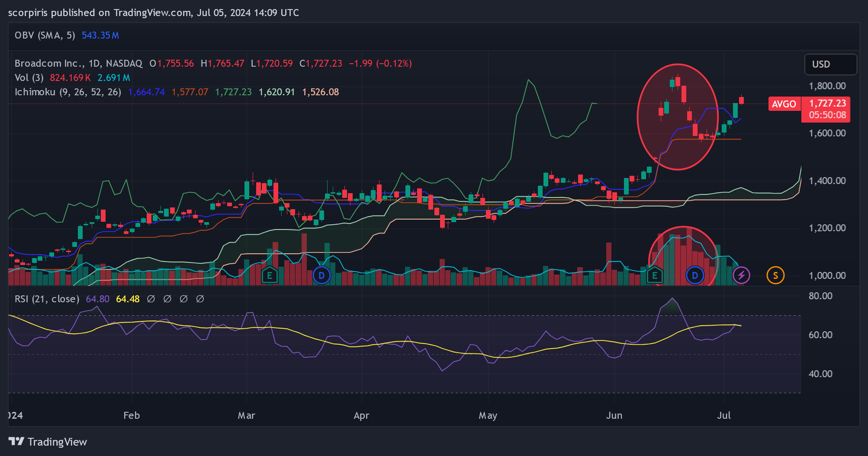This screenshot has width=868, height=456.
Task: Click the TradingView logo icon
Action: click(16, 442)
